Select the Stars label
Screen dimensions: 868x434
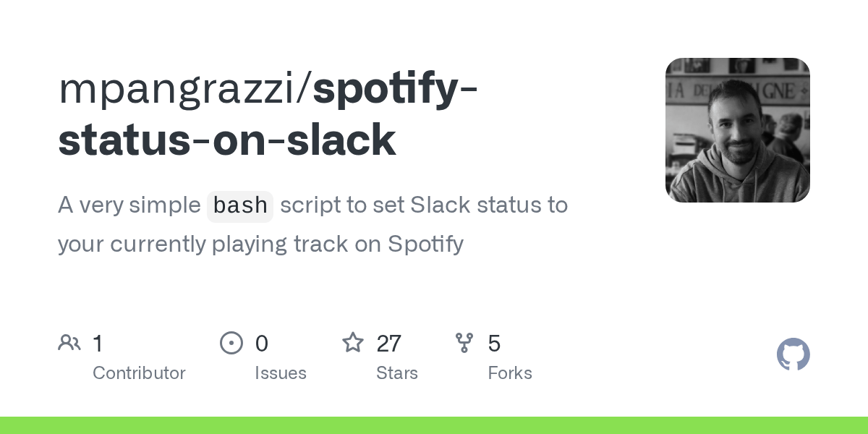click(397, 373)
